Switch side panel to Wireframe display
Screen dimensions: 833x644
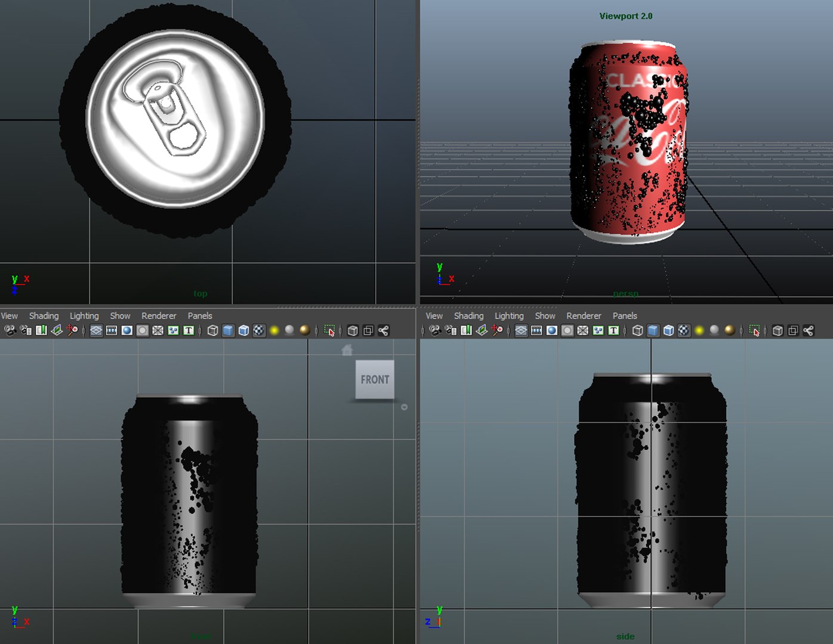click(x=638, y=330)
